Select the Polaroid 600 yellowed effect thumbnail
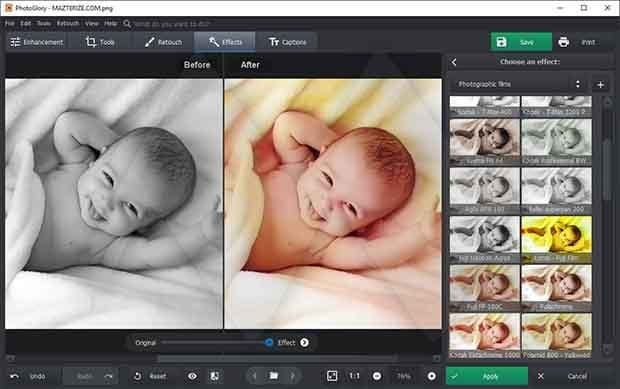The height and width of the screenshot is (389, 620). pos(557,336)
